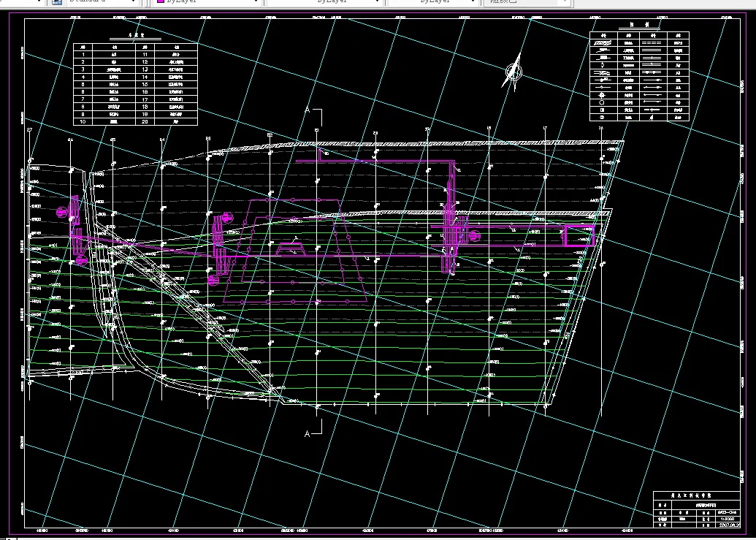Open the lineweight ByLayer dropdown
This screenshot has width=756, height=540.
click(x=433, y=2)
